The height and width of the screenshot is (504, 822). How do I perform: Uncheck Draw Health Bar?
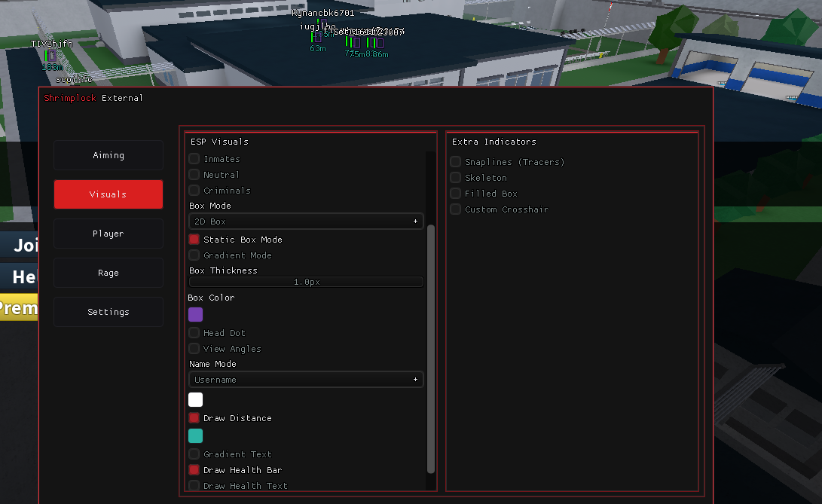[x=194, y=469]
